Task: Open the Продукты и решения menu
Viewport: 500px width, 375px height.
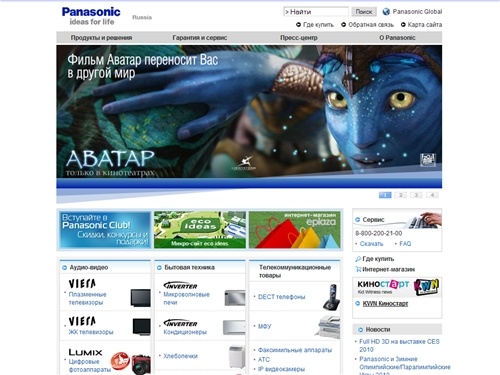Action: click(x=101, y=38)
